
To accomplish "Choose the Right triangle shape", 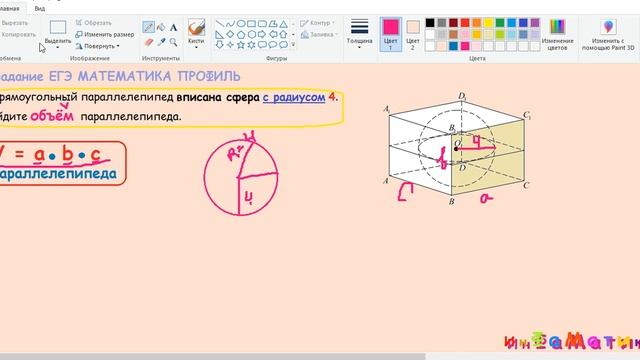I will (220, 34).
